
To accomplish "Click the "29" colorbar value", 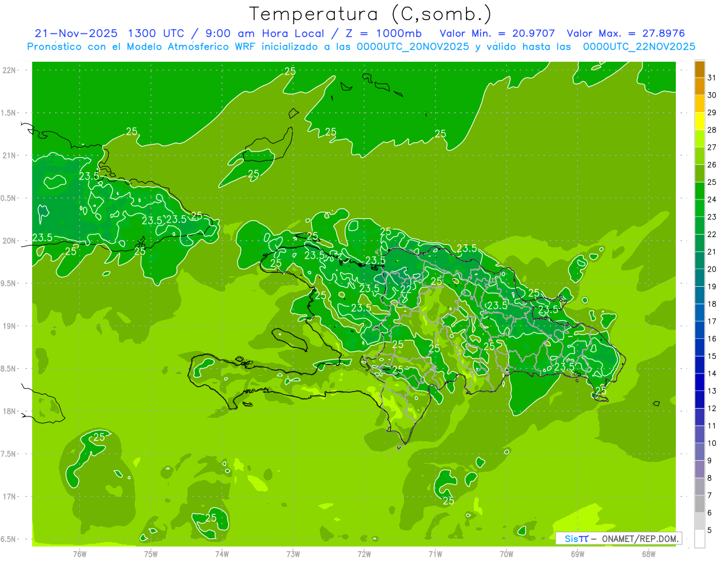I will [712, 113].
